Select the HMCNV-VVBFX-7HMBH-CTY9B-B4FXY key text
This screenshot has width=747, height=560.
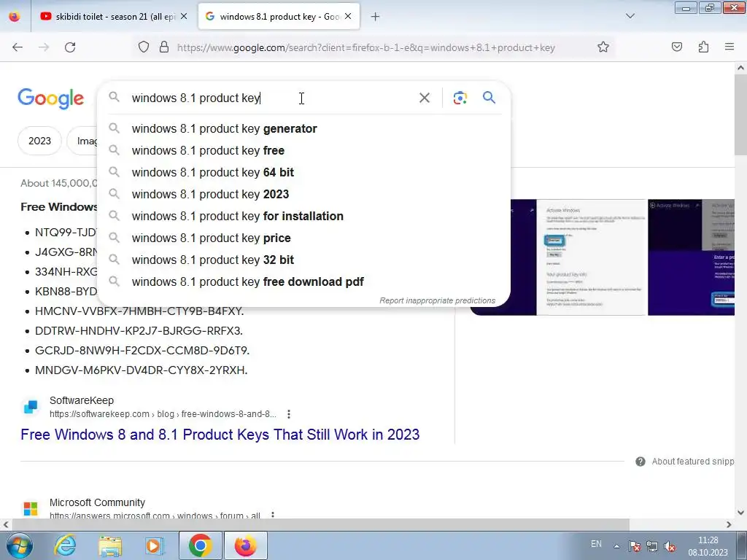139,311
